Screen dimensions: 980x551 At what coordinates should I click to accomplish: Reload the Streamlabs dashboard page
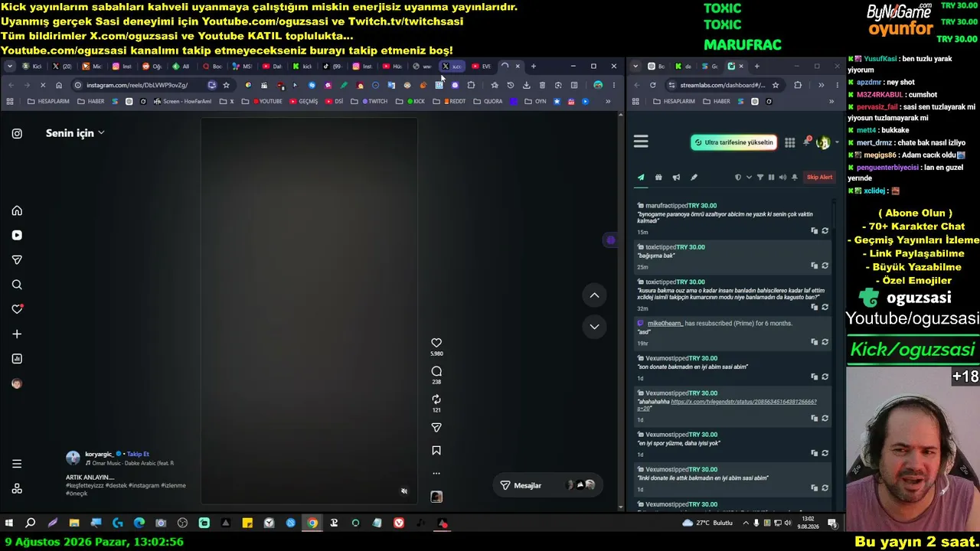[x=652, y=85]
